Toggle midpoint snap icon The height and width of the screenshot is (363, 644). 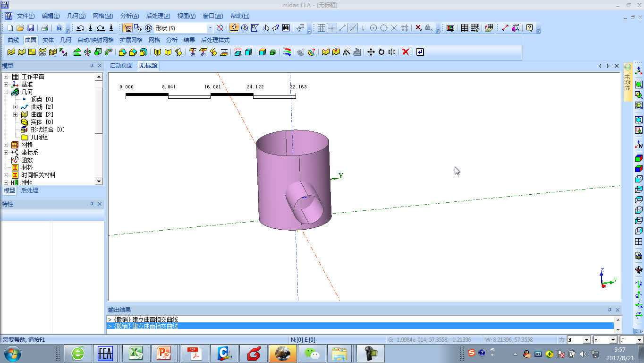[353, 28]
